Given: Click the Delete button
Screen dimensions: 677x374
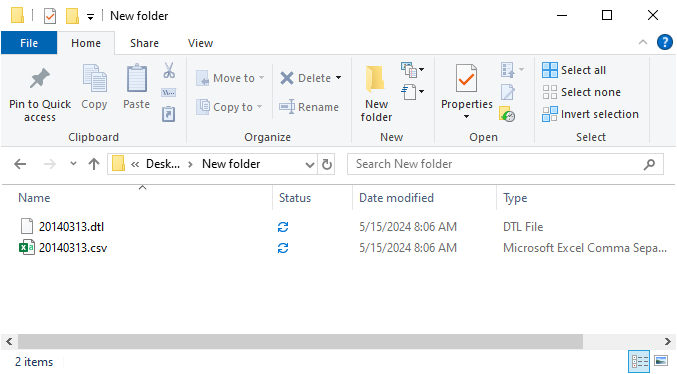Looking at the screenshot, I should coord(305,78).
